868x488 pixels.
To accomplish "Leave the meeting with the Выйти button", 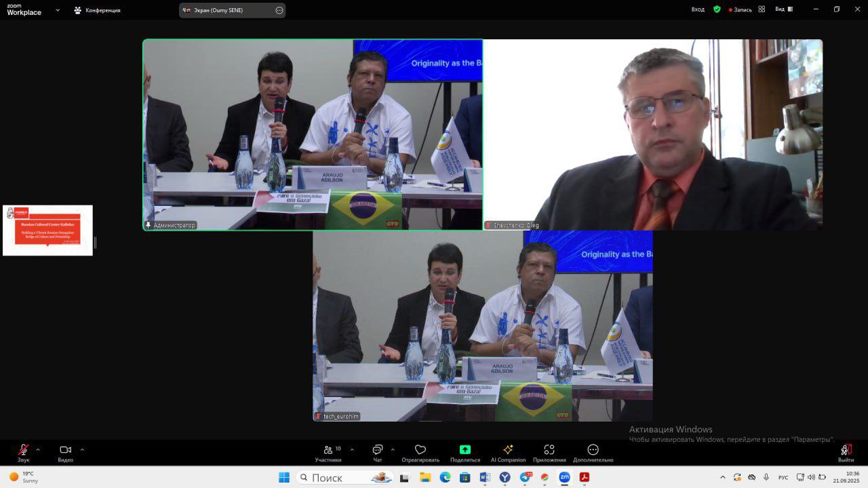I will click(846, 450).
